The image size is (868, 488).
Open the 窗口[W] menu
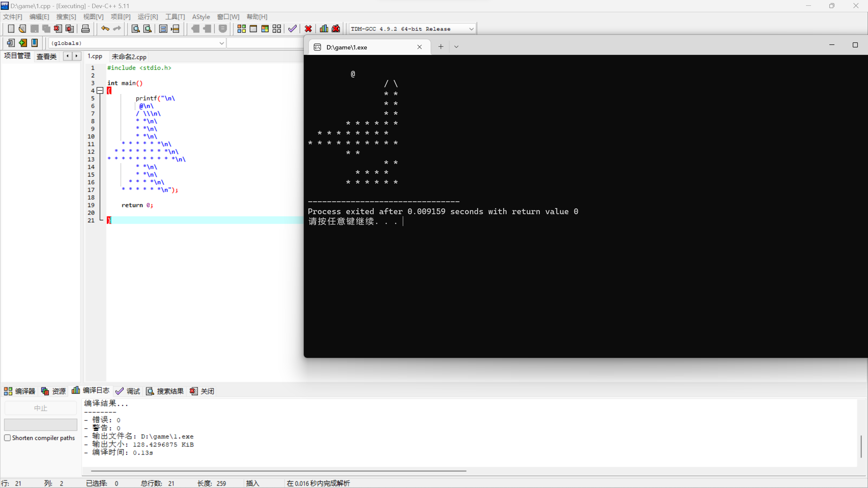[228, 17]
